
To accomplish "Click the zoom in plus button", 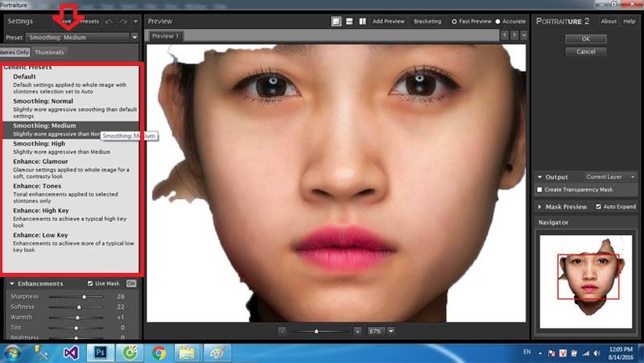I will (x=357, y=331).
